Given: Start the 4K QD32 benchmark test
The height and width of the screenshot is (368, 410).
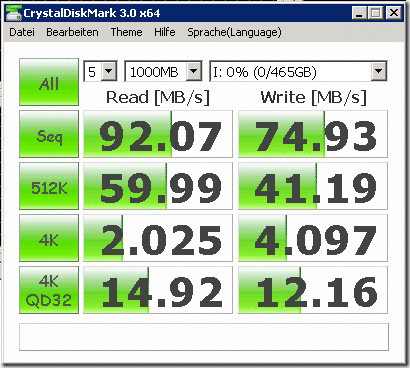Looking at the screenshot, I should tap(49, 290).
